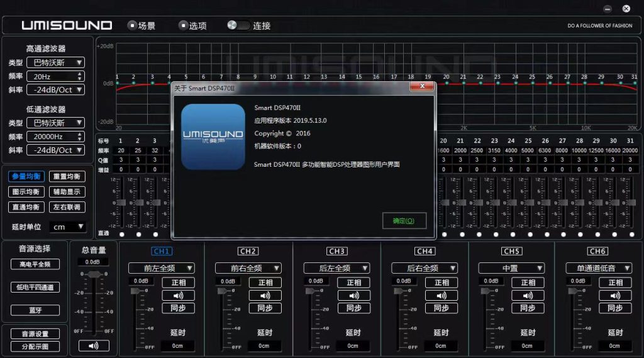Mute the CH5 channel speaker icon

tap(528, 296)
